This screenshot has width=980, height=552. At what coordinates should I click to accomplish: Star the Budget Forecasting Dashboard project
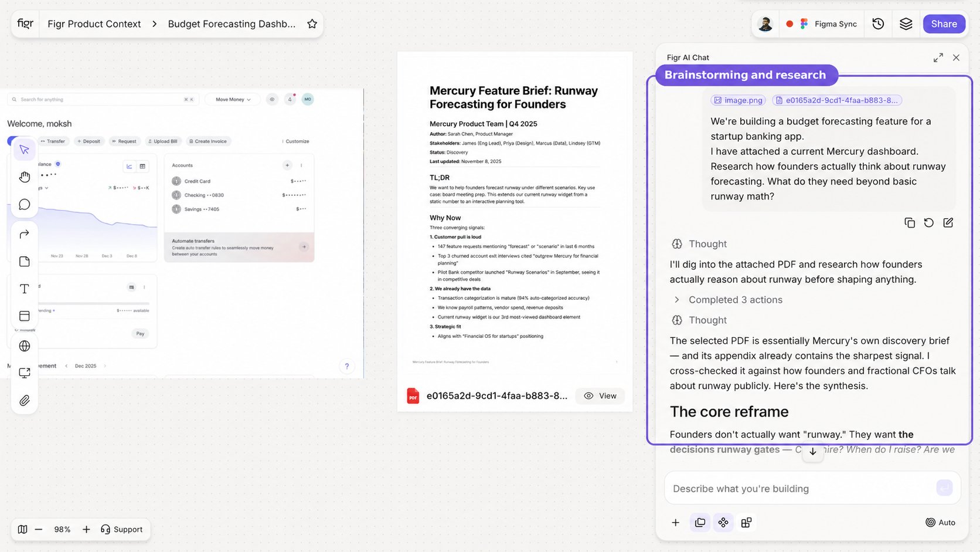point(312,24)
